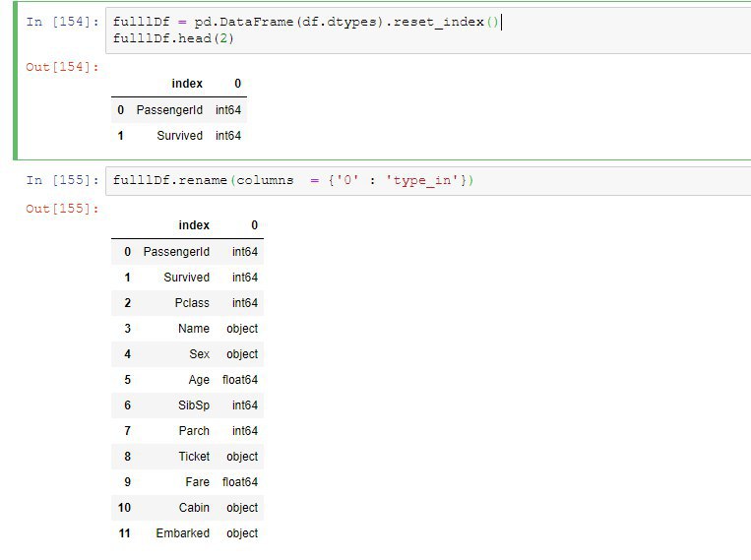Click int64 value in Pclass row

pos(245,303)
